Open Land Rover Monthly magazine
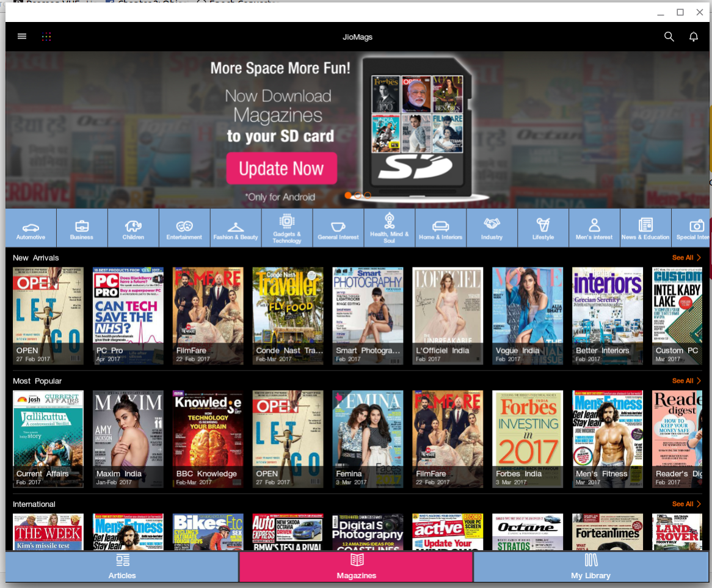The width and height of the screenshot is (712, 588). pos(677,532)
